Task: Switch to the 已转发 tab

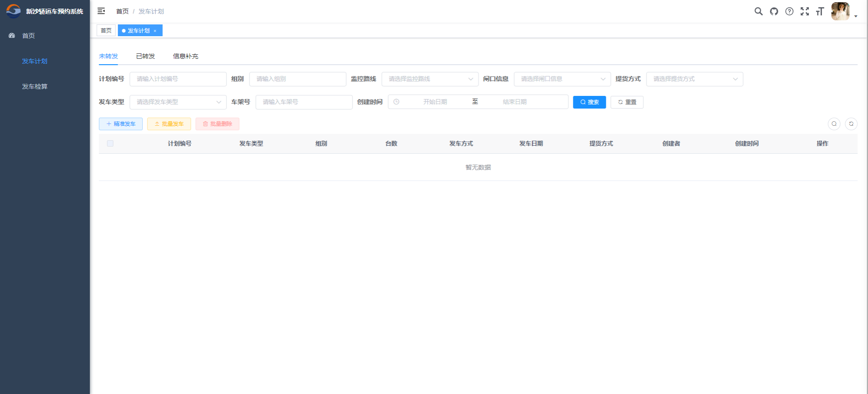Action: [x=145, y=56]
